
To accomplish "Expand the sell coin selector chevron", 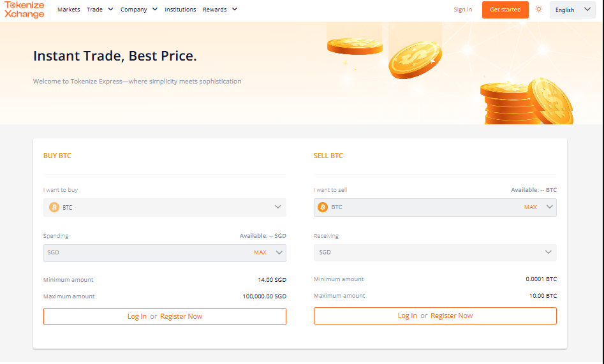I will coord(549,207).
